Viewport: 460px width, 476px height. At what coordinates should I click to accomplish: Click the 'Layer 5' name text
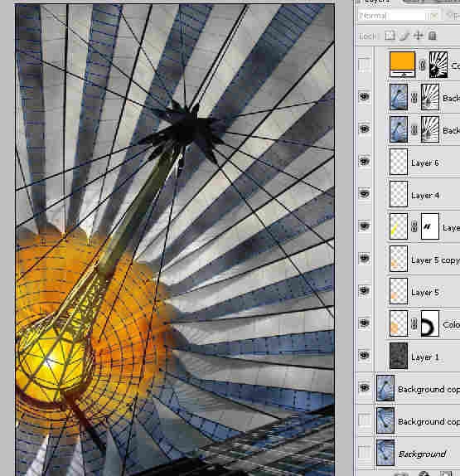(x=425, y=293)
